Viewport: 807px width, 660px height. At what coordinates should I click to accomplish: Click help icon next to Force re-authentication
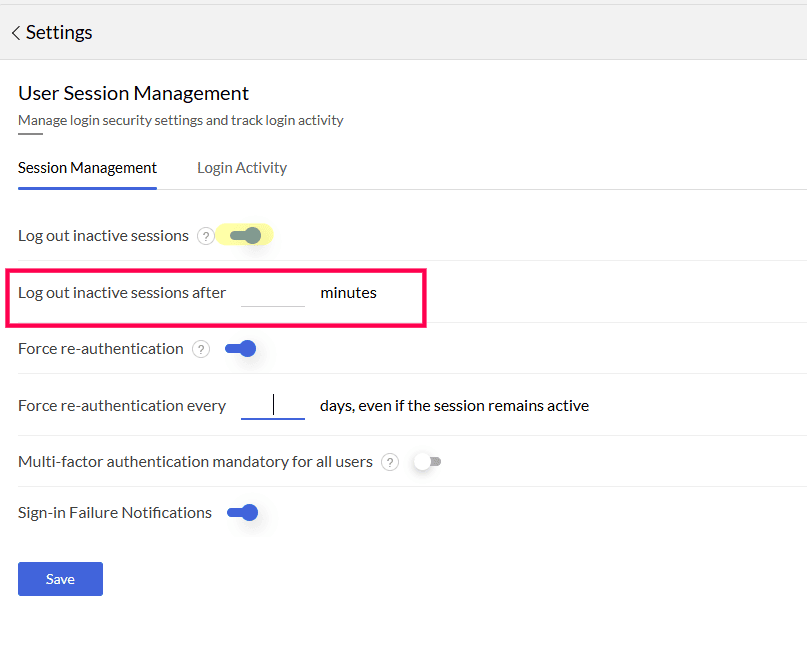(201, 349)
